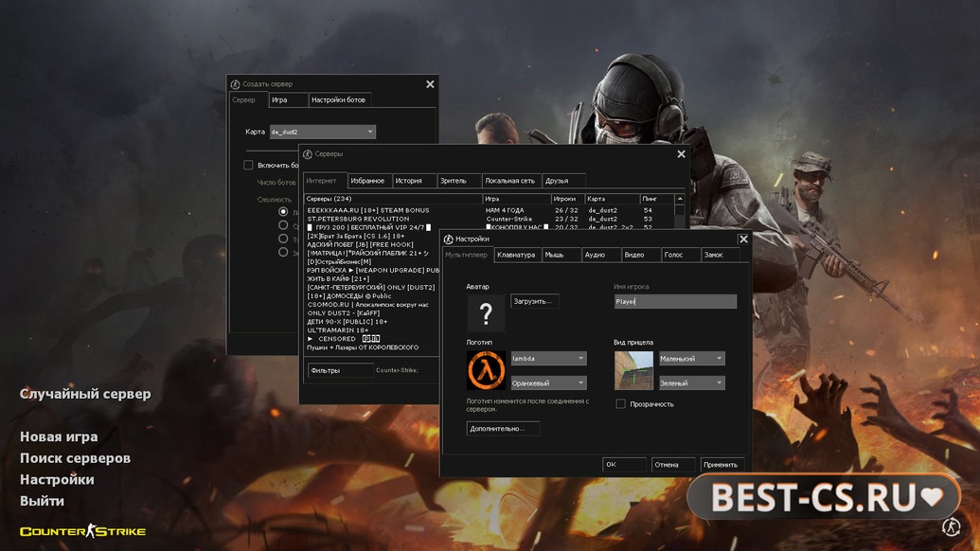Select the Мультиплеер tab
The width and height of the screenshot is (980, 551).
pos(466,255)
